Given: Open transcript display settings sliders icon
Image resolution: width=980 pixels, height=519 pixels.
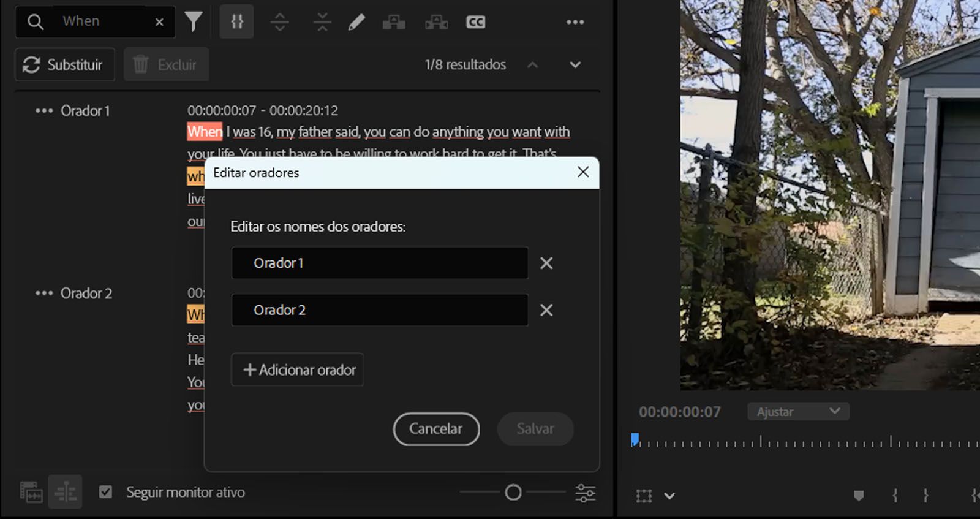Looking at the screenshot, I should (x=585, y=493).
